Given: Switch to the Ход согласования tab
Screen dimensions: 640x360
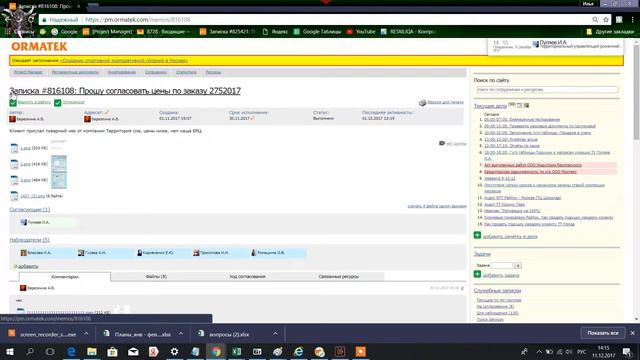Looking at the screenshot, I should pyautogui.click(x=247, y=277).
